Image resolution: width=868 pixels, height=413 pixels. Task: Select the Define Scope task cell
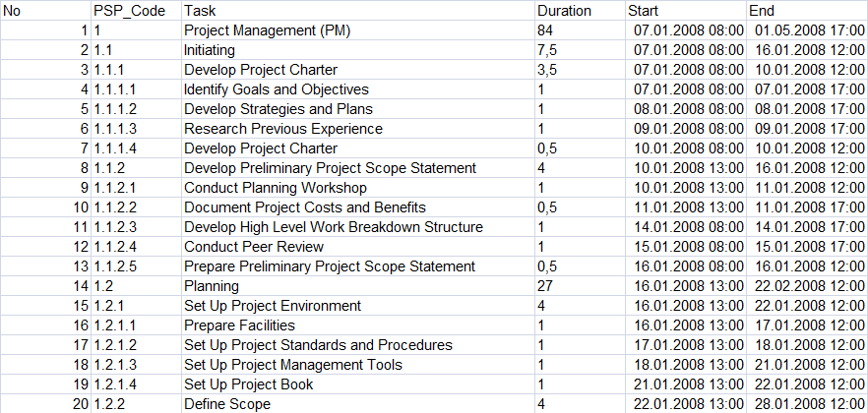tap(358, 404)
